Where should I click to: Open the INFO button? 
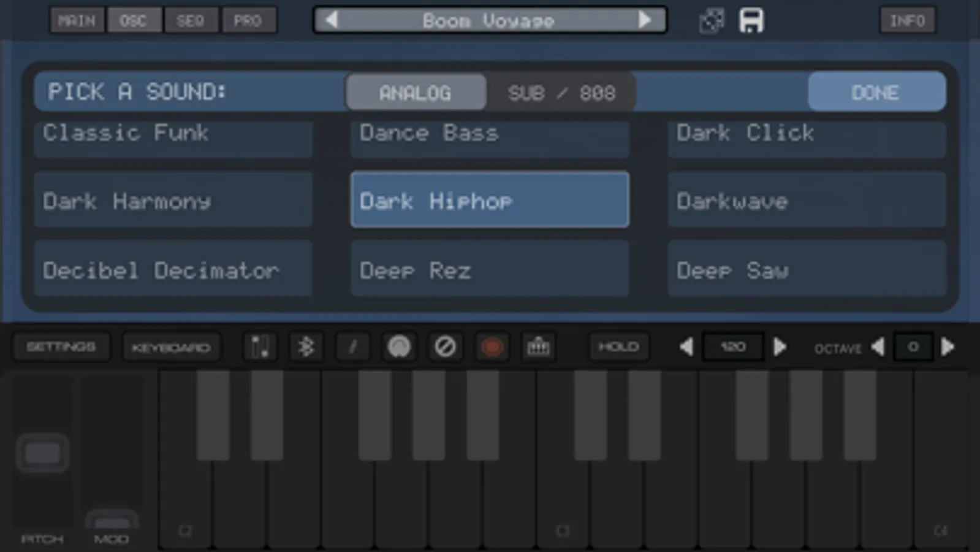[908, 21]
